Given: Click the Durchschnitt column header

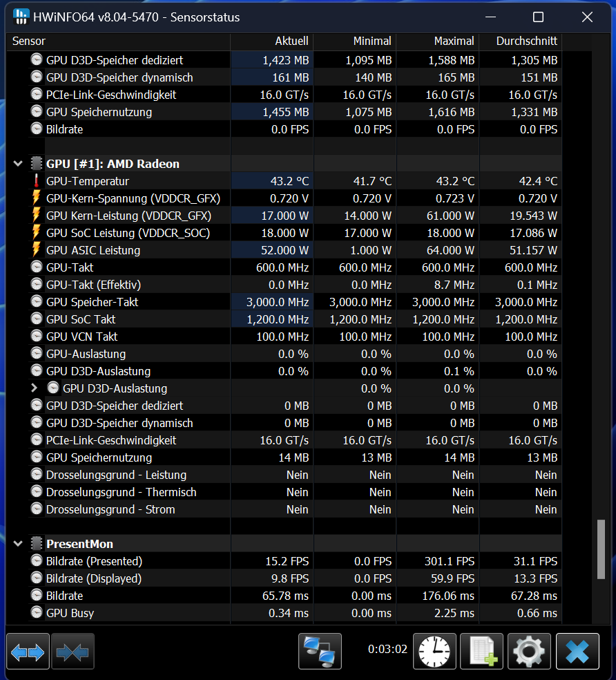Looking at the screenshot, I should coord(521,41).
